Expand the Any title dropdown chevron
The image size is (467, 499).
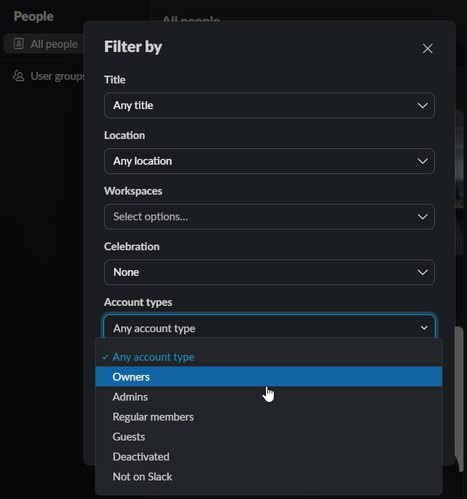point(423,106)
